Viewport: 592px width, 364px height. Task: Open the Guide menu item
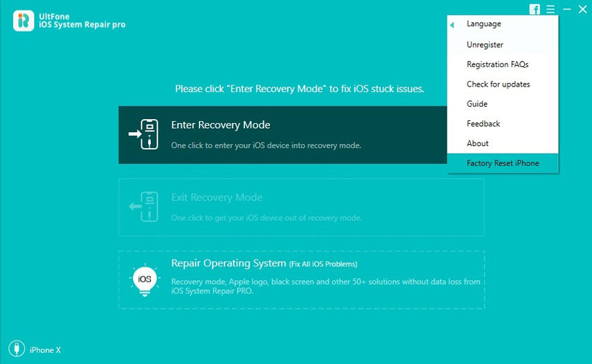pos(477,104)
